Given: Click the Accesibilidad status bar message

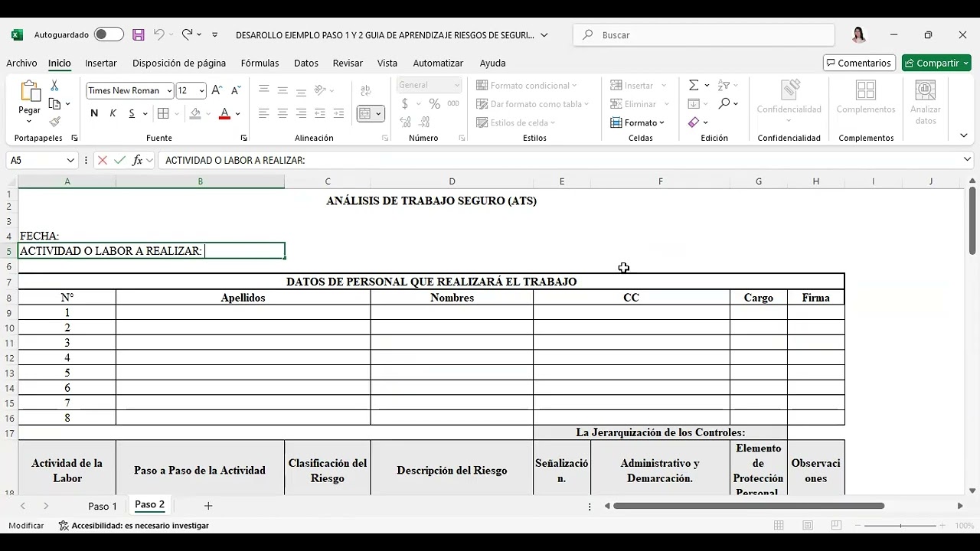Looking at the screenshot, I should [x=134, y=526].
